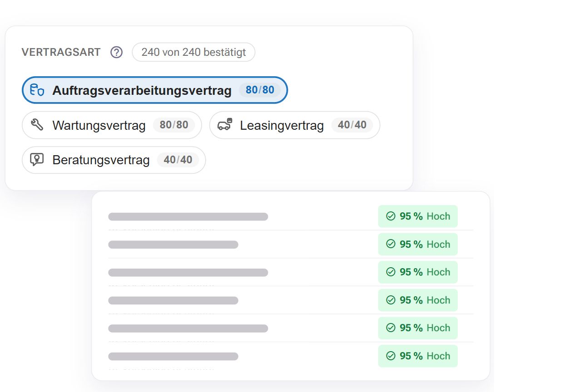Click the 80/80 count in Wartungsvertrag
574x392 pixels.
click(x=174, y=125)
